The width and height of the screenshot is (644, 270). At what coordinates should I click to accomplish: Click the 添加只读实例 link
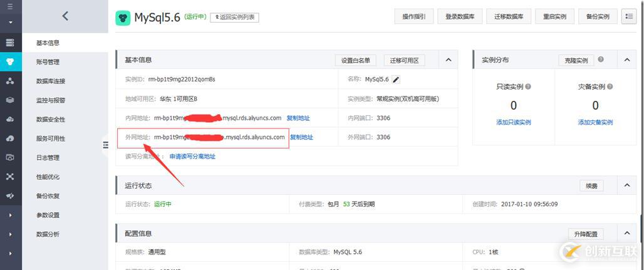[x=514, y=122]
